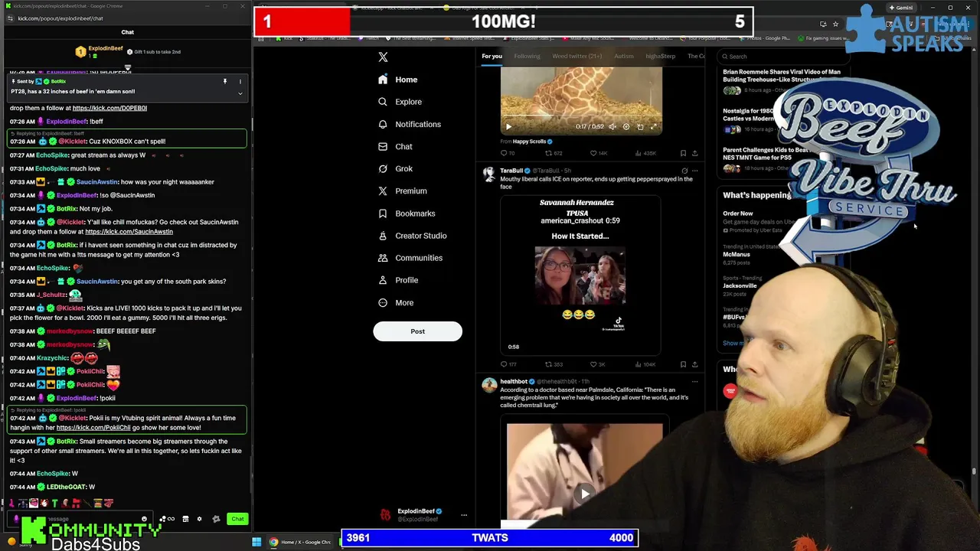Open Jacksonville trending topic
This screenshot has width=980, height=551.
click(740, 285)
